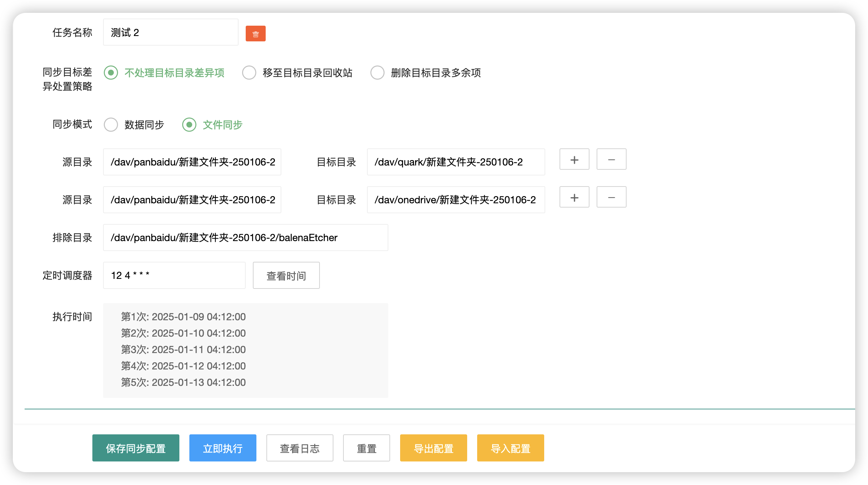Click the add second directory pair icon

click(x=574, y=197)
